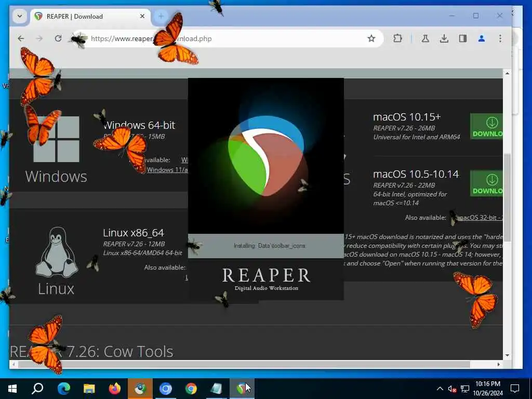Open the user profile icon
This screenshot has width=532, height=399.
(x=481, y=38)
